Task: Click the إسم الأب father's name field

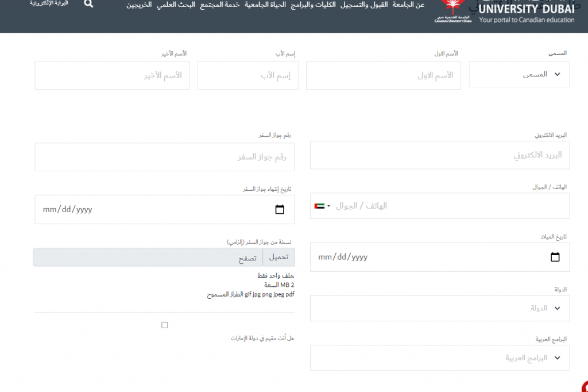Action: pos(247,75)
